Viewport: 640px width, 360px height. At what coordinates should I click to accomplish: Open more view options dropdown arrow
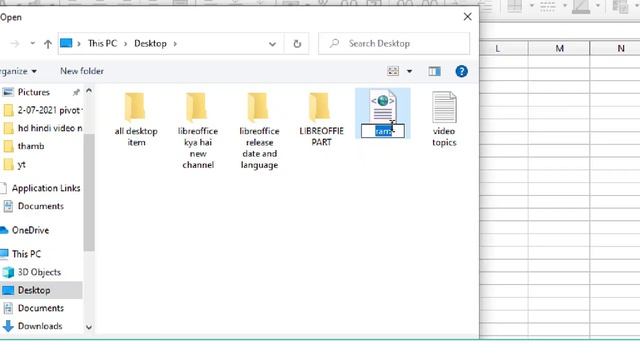pos(409,71)
